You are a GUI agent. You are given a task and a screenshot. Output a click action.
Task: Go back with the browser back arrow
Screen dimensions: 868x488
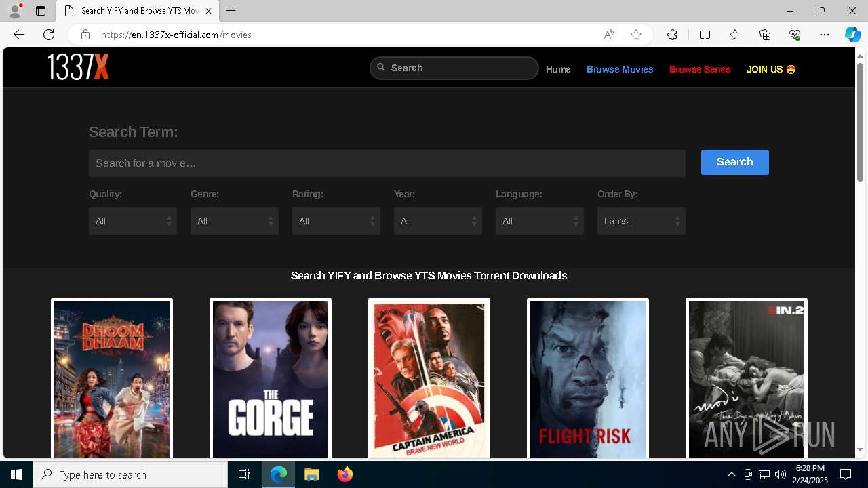coord(19,35)
